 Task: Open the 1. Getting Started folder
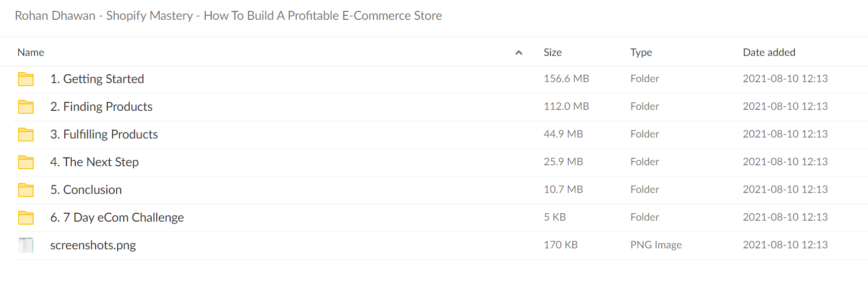click(x=97, y=79)
